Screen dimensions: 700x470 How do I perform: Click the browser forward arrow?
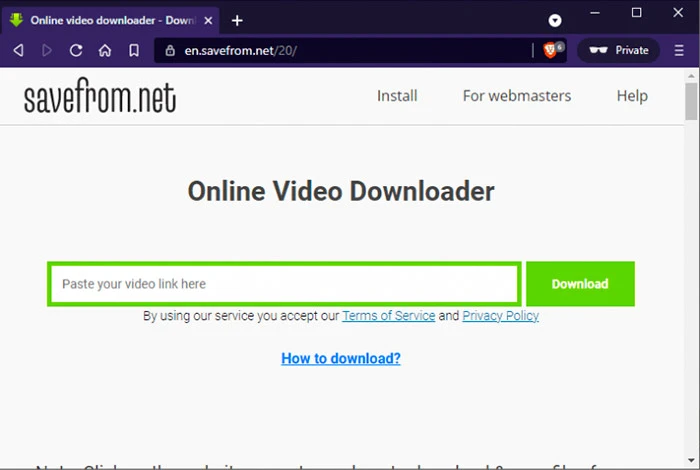47,50
